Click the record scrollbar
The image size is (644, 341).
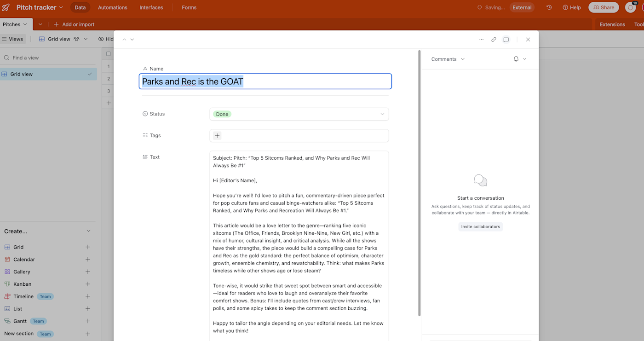coord(419,183)
